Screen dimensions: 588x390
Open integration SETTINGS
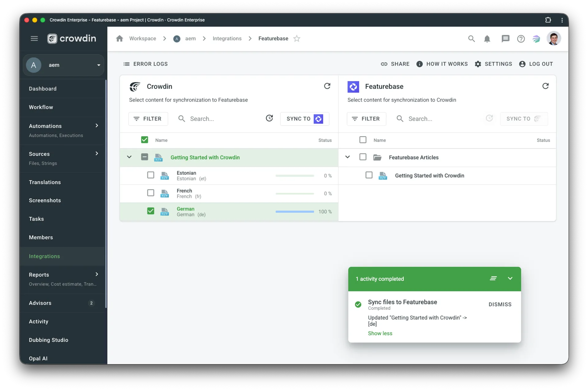(x=493, y=64)
